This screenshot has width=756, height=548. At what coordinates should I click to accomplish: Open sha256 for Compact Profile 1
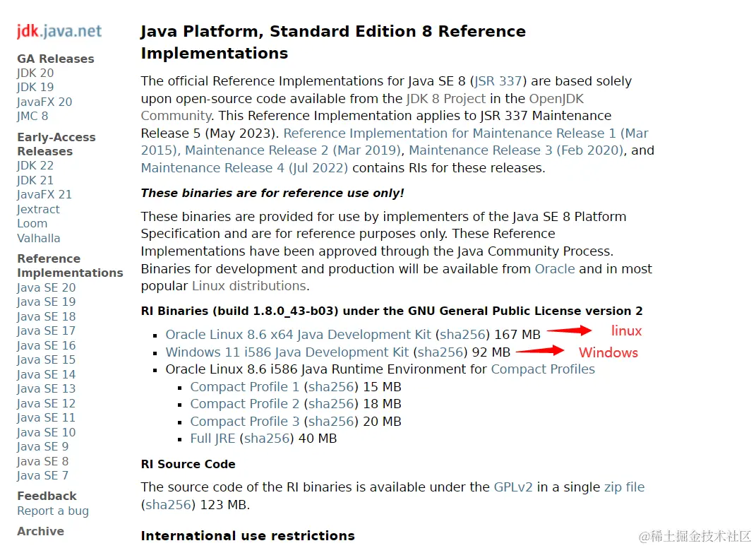(331, 387)
